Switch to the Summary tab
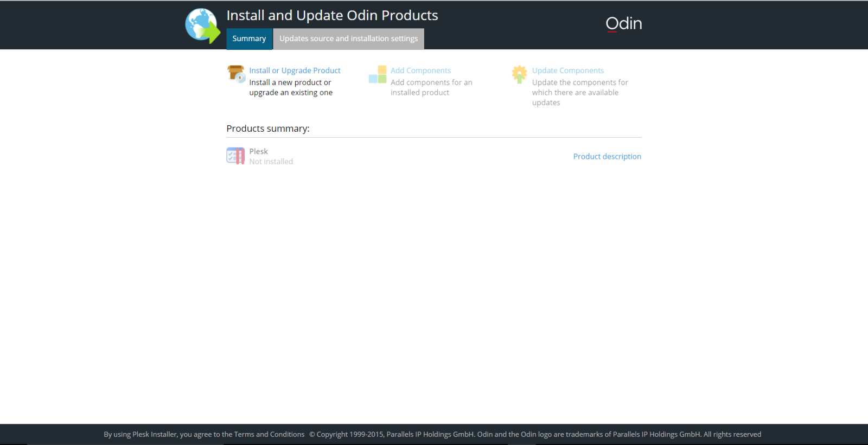This screenshot has width=868, height=445. point(249,38)
